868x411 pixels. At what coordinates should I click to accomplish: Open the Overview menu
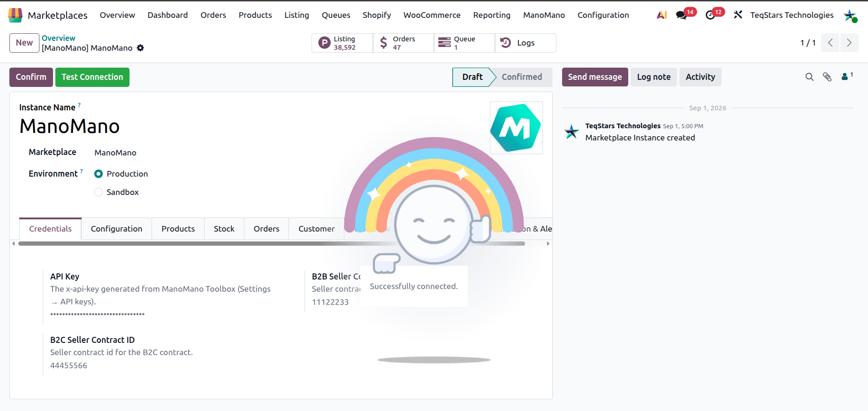coord(117,15)
